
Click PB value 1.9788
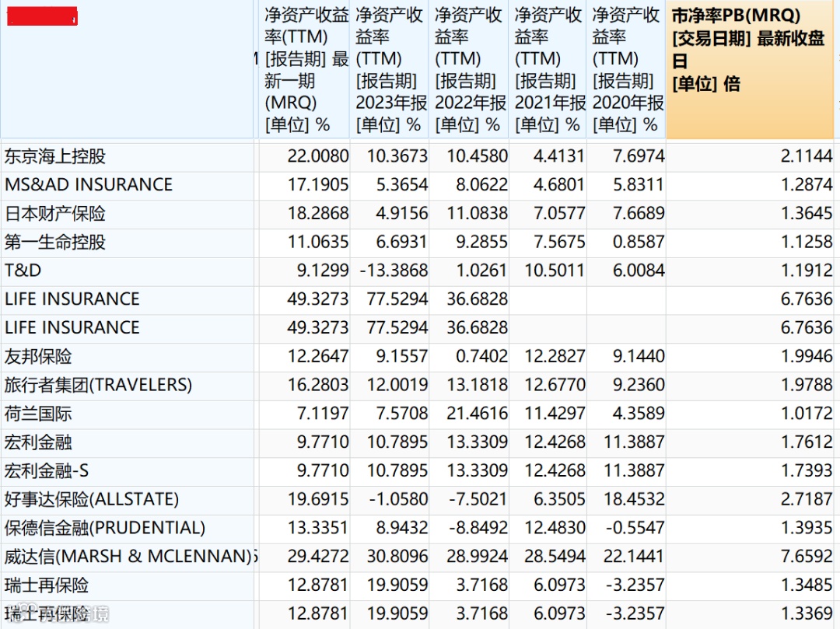click(x=807, y=385)
